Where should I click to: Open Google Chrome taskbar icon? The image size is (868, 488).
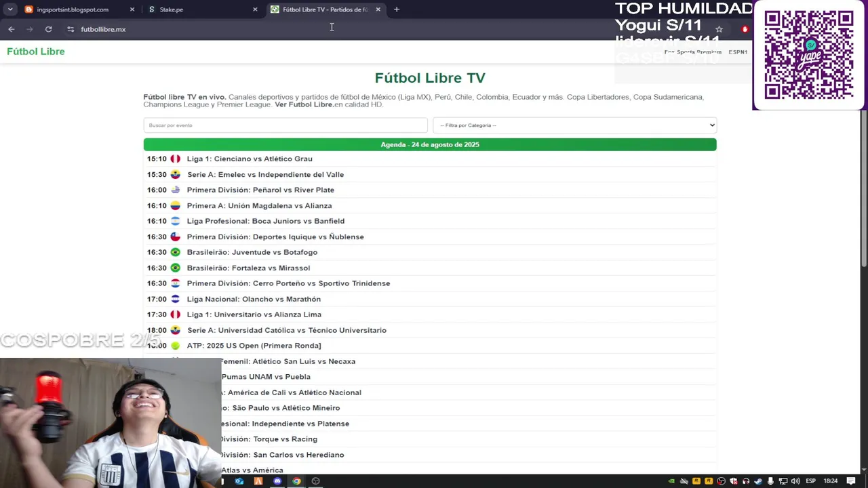pos(296,481)
